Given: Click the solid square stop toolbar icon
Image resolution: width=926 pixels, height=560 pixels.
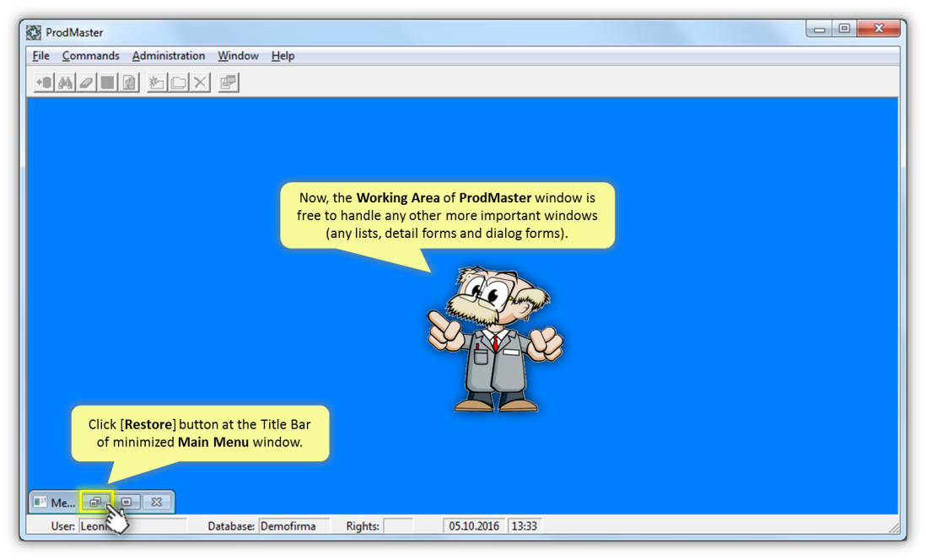Looking at the screenshot, I should coord(107,83).
